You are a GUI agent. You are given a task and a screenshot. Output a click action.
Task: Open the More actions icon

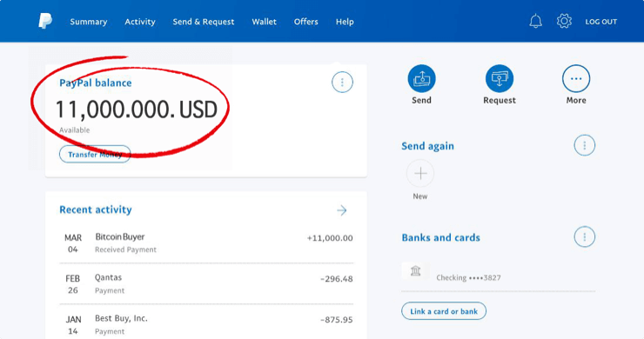point(576,78)
